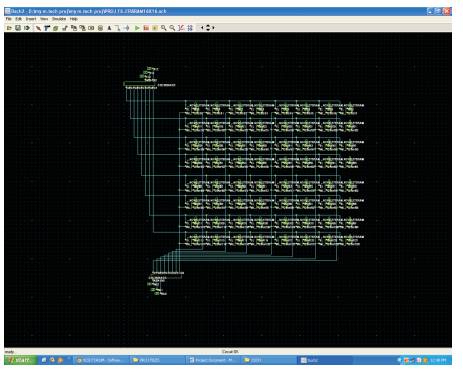The image size is (463, 372).
Task: Open the Insert menu
Action: 31,19
